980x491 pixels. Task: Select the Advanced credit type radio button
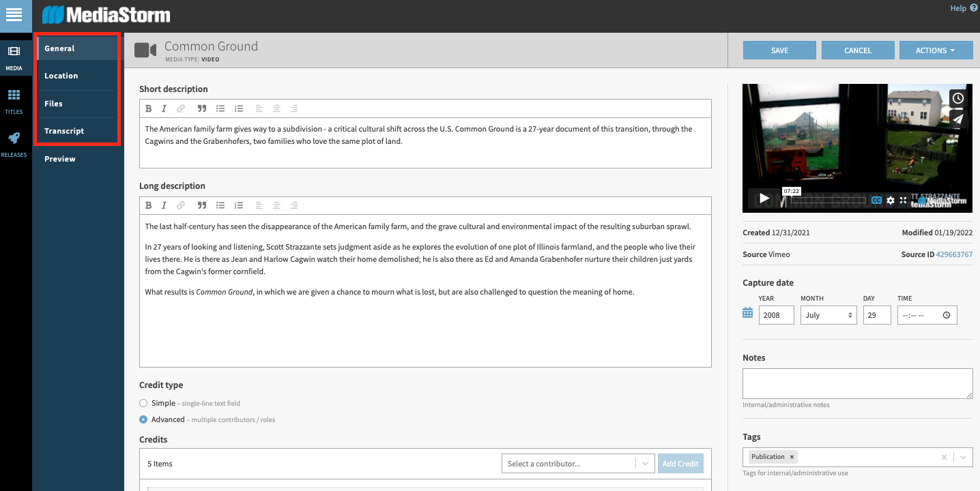[x=143, y=419]
